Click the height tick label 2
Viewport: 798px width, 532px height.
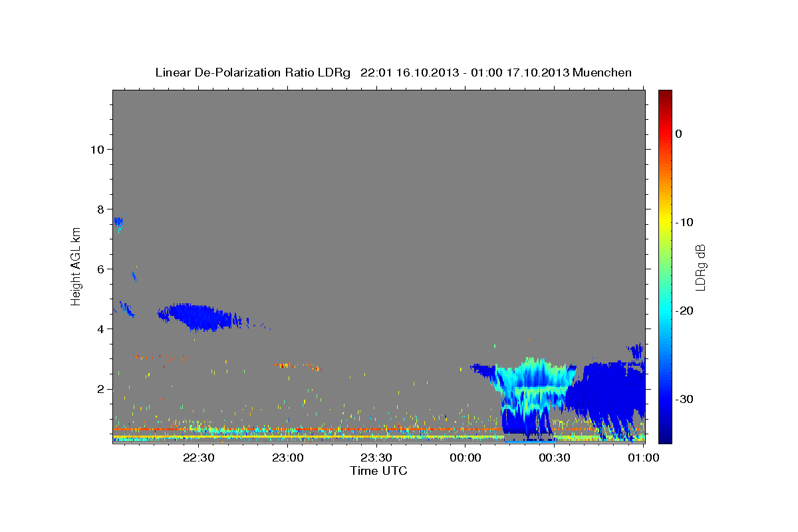pyautogui.click(x=100, y=389)
